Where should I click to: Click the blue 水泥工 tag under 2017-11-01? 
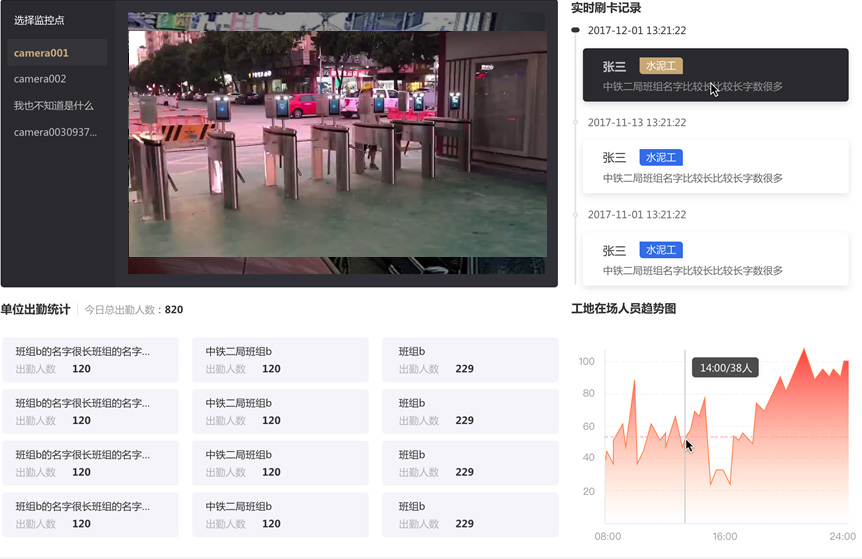[x=660, y=250]
